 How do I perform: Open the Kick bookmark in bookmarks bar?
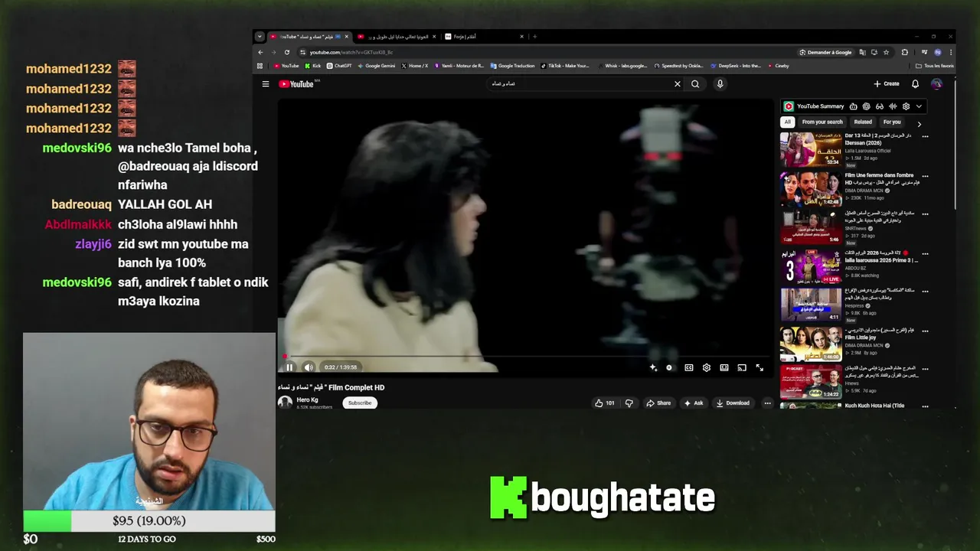point(313,66)
